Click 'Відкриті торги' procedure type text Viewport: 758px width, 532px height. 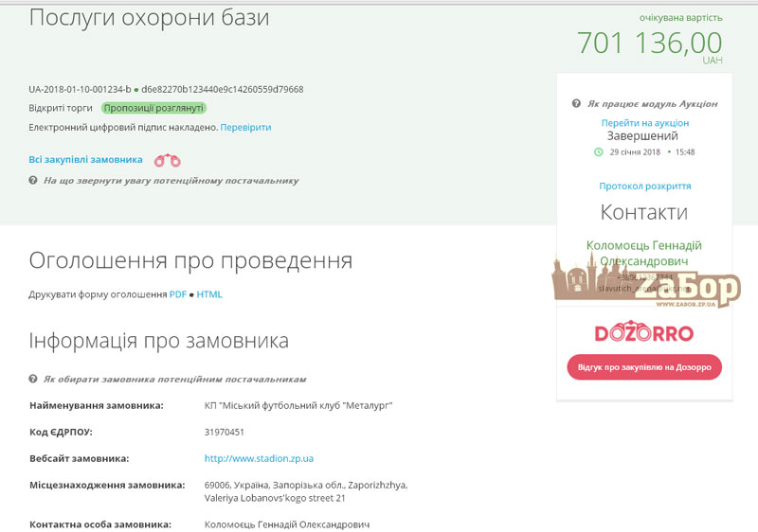coord(61,108)
